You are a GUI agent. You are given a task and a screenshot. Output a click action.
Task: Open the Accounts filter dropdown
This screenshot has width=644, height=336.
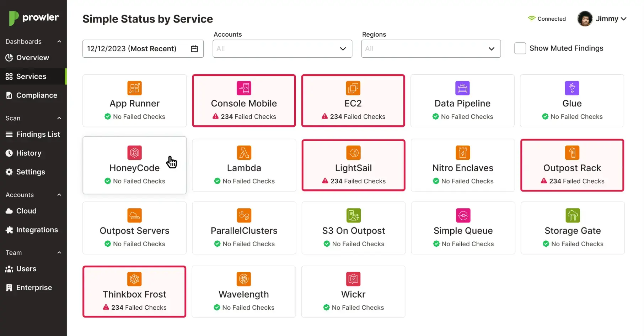coord(282,49)
